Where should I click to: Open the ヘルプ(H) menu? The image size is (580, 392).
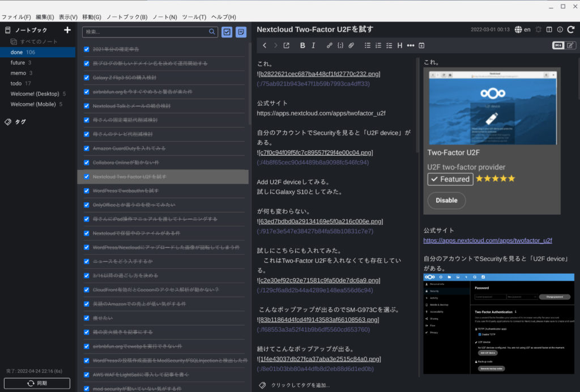click(223, 17)
